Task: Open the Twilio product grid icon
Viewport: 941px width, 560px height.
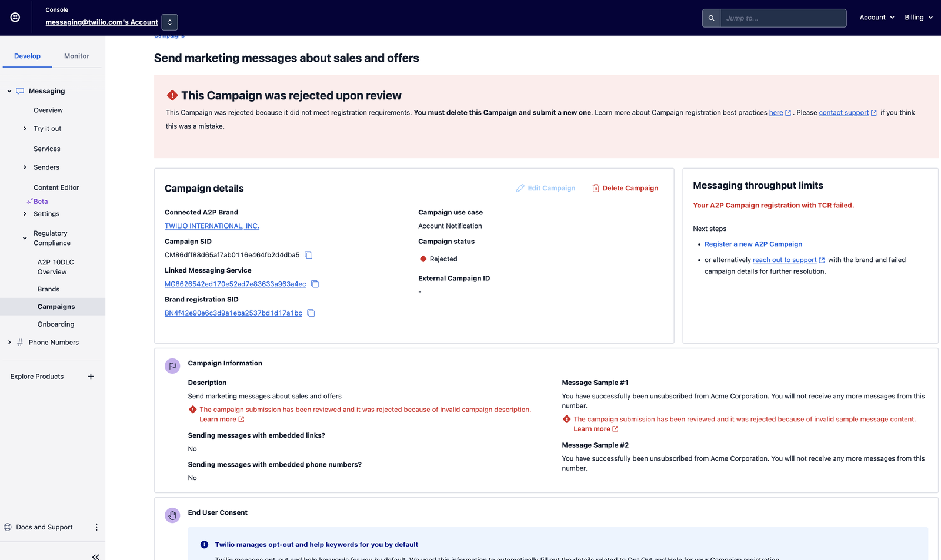Action: [x=14, y=17]
